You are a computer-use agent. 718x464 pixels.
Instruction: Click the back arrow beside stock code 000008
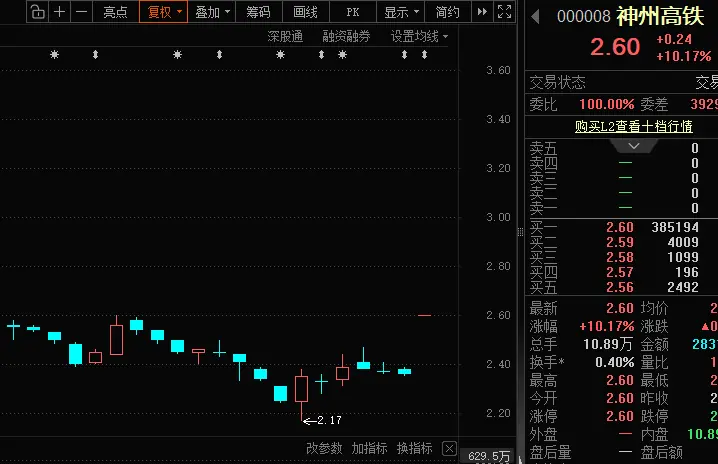click(535, 17)
